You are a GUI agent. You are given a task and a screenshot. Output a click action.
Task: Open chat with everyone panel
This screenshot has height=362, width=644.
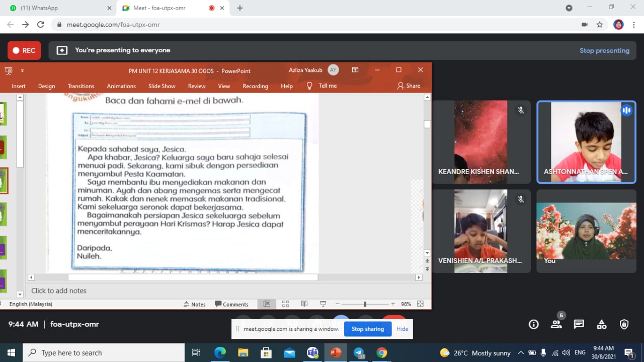point(579,324)
